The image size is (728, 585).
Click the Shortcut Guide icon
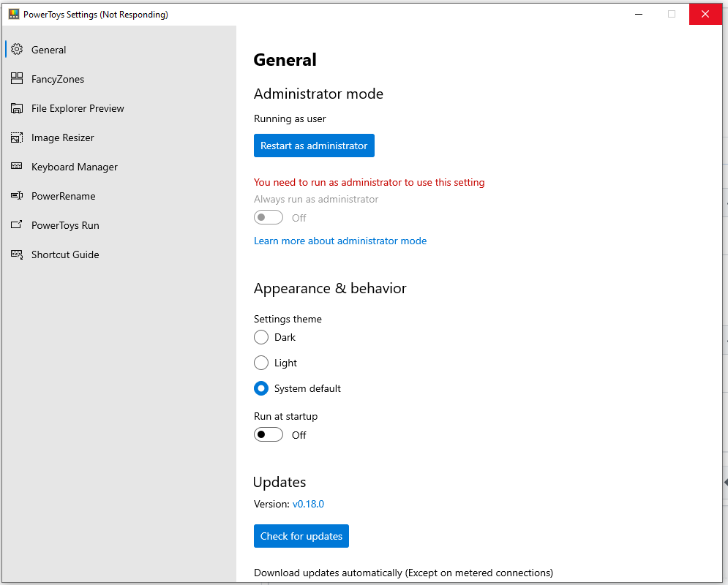[x=17, y=254]
